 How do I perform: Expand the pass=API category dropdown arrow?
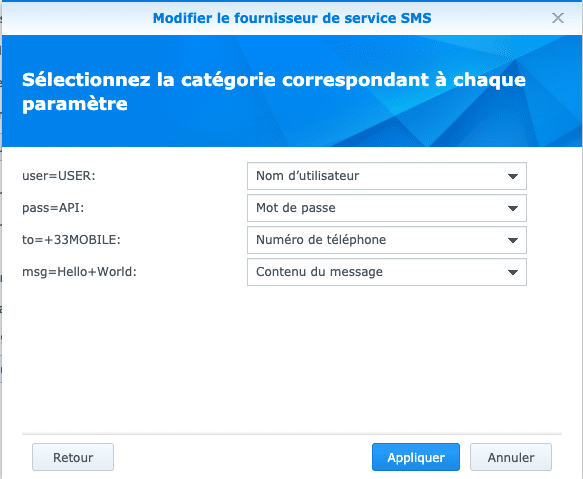click(x=513, y=208)
